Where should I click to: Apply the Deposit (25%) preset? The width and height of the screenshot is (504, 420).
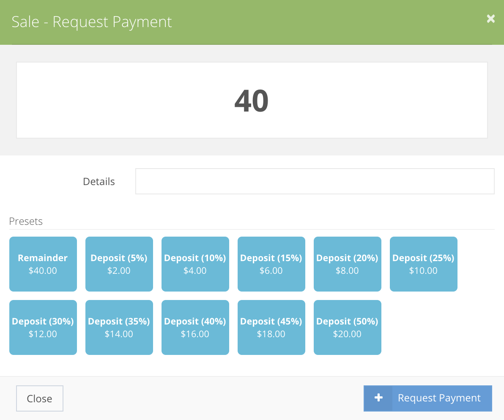coord(424,264)
